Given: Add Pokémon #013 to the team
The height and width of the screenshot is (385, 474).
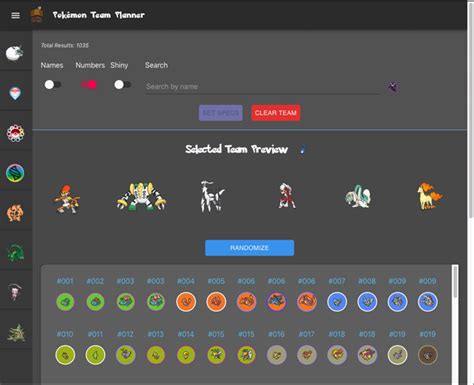Looking at the screenshot, I should coord(156,355).
